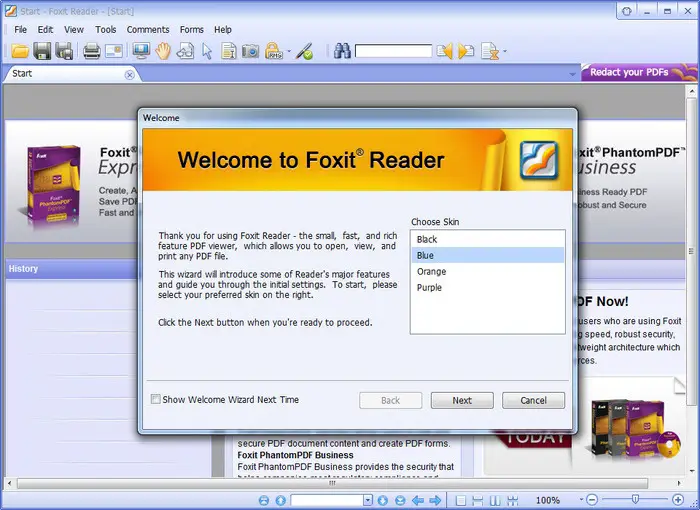Open the RMS padlock dropdown arrow
This screenshot has height=510, width=700.
[x=289, y=51]
